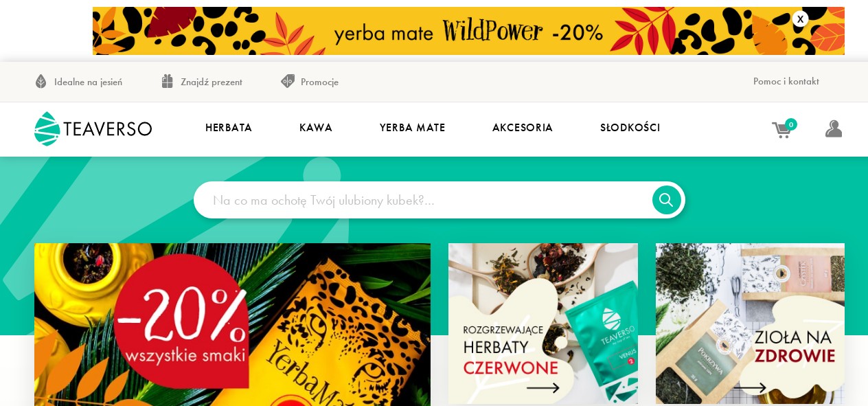Go to Pomoc i kontakt
Viewport: 868px width, 406px height.
point(786,81)
